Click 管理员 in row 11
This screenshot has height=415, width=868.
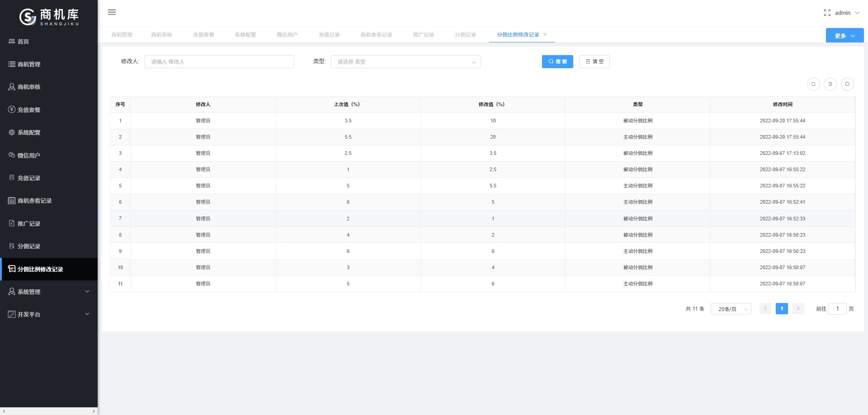pos(203,284)
